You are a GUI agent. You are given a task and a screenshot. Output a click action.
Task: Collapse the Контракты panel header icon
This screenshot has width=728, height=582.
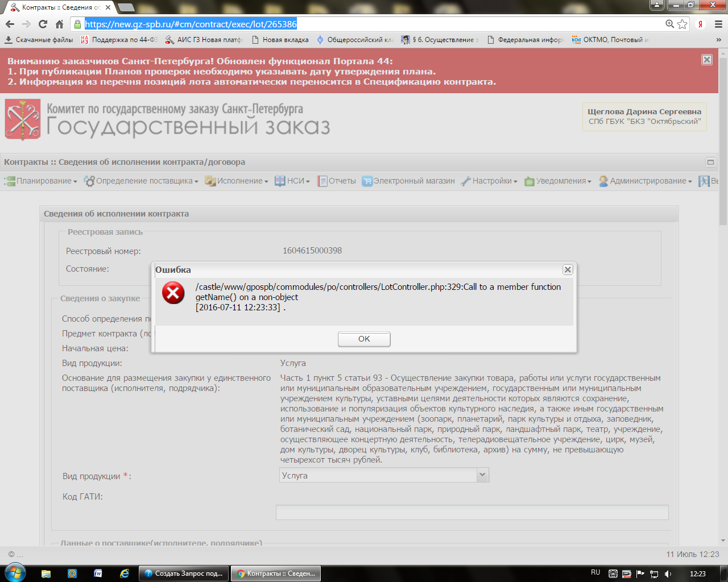coord(710,162)
